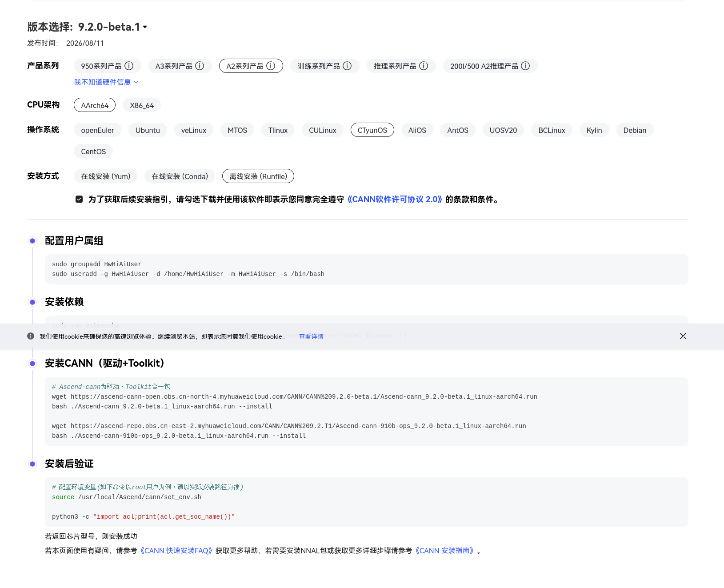Uncheck the license agreement checkbox
Image resolution: width=724 pixels, height=588 pixels.
pos(79,199)
